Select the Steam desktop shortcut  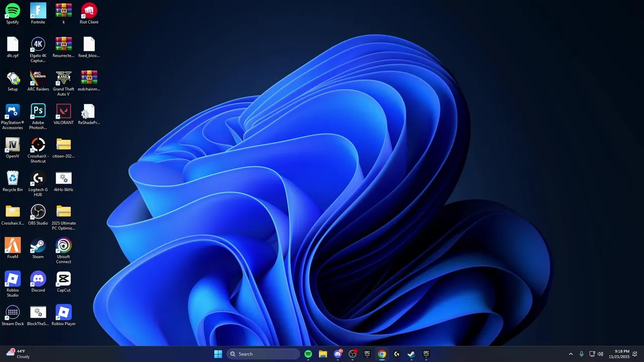38,248
